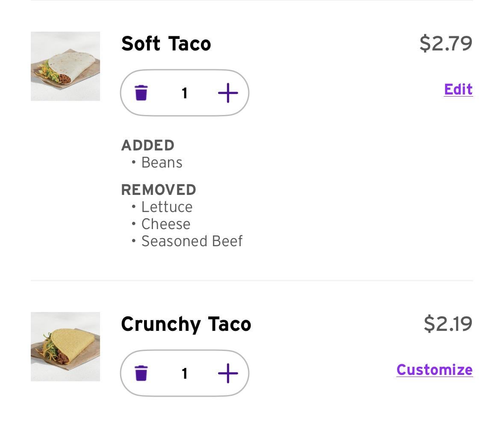Select the removed Seasoned Beef ingredient
This screenshot has width=504, height=433.
point(192,242)
